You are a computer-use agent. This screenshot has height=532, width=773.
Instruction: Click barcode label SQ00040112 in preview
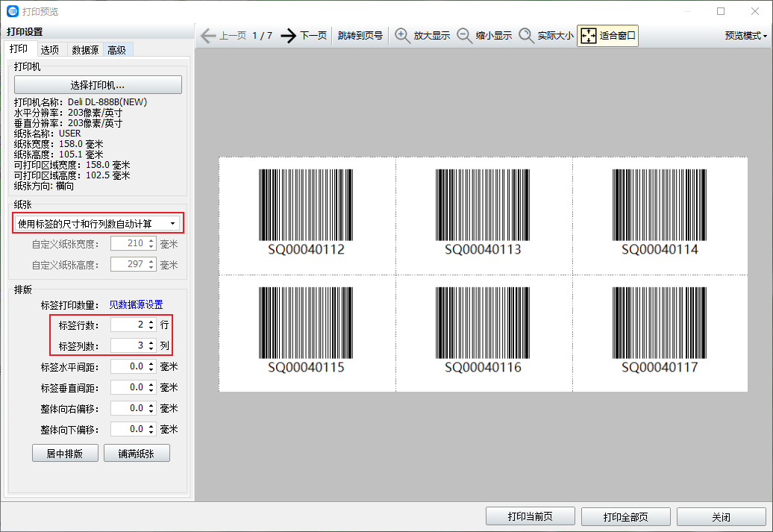point(306,213)
